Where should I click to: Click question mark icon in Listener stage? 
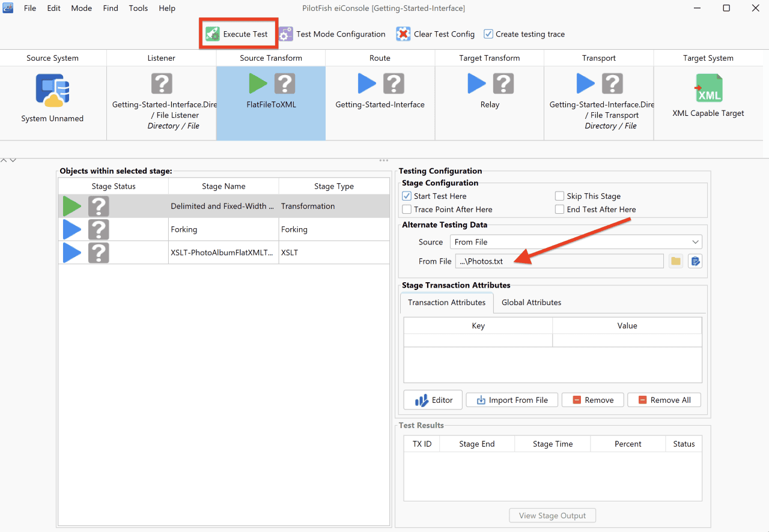pos(162,83)
